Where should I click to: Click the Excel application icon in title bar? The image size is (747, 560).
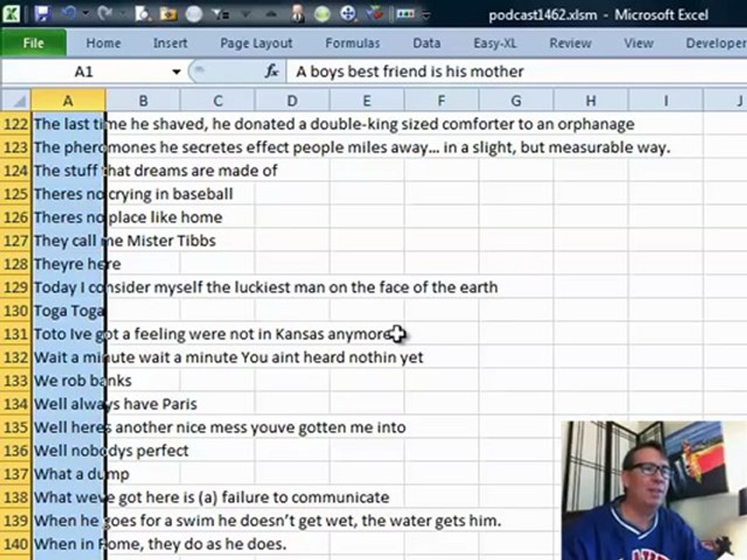pyautogui.click(x=11, y=13)
